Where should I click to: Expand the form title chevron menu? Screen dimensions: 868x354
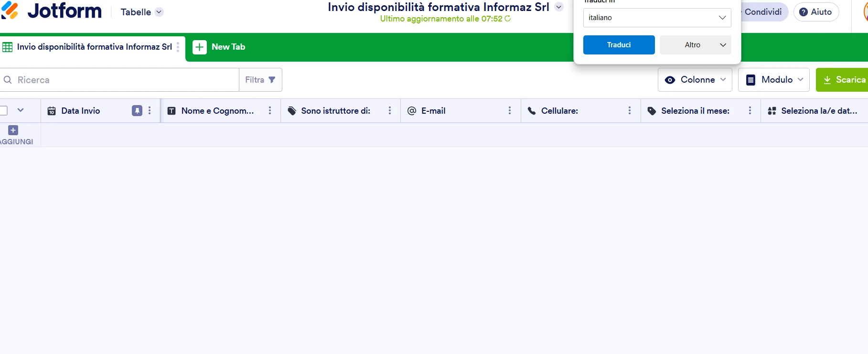pos(559,7)
